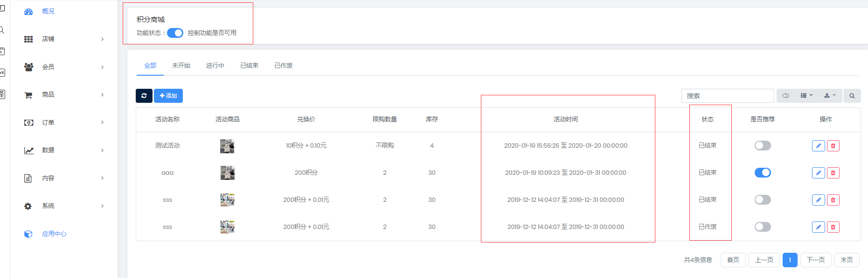The width and height of the screenshot is (868, 278).
Task: Click the 概况 sidebar label
Action: 48,12
